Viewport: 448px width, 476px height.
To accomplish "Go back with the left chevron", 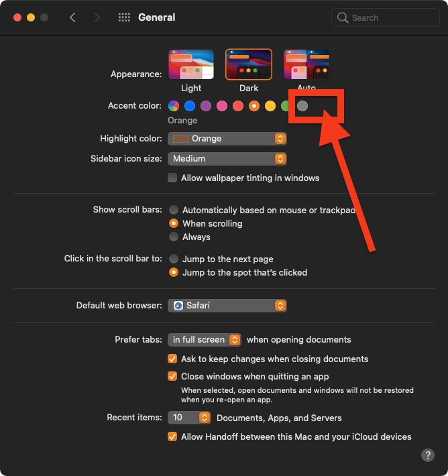I will tap(72, 17).
